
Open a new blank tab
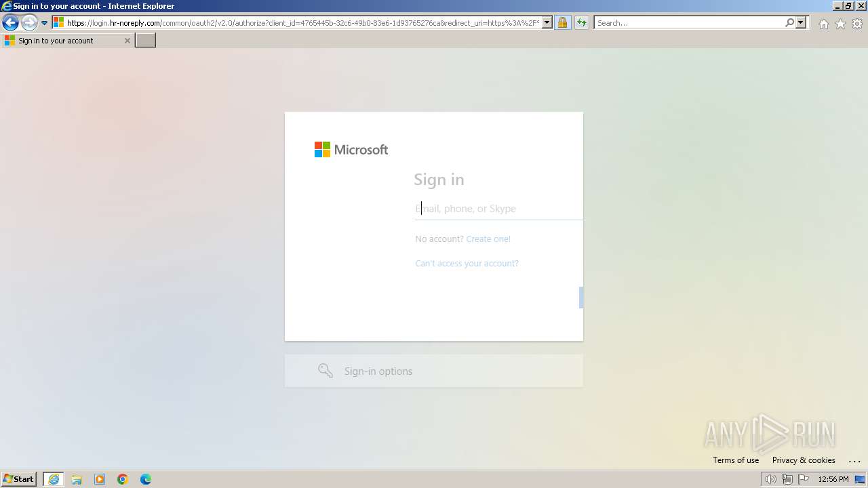(x=146, y=41)
